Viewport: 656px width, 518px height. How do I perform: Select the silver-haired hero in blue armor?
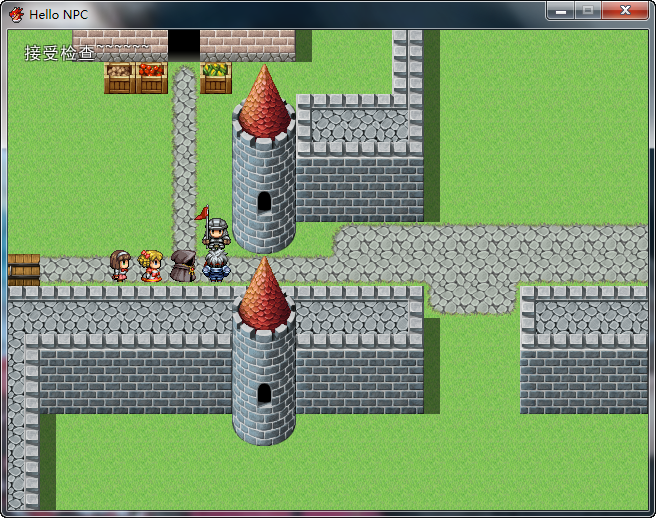click(216, 266)
